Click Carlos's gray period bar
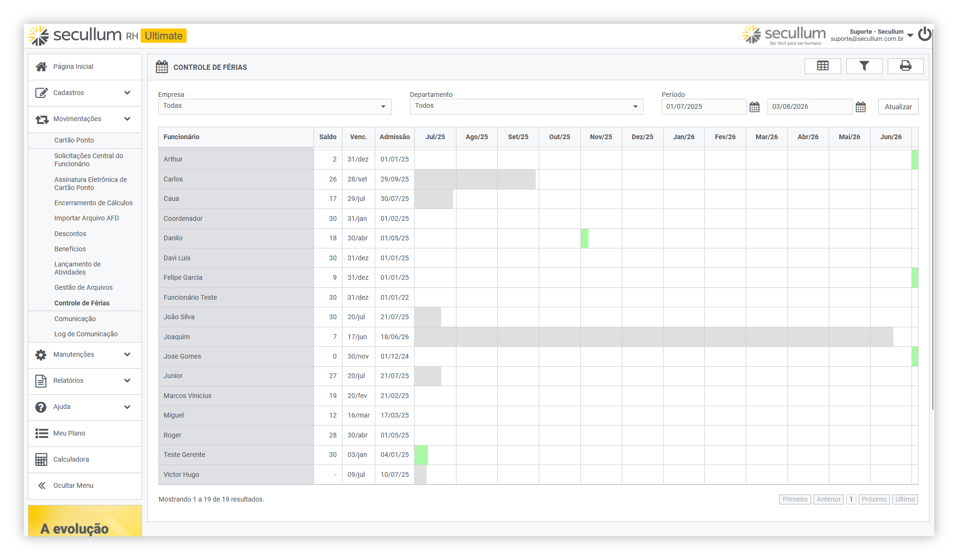The width and height of the screenshot is (958, 560). click(x=475, y=180)
